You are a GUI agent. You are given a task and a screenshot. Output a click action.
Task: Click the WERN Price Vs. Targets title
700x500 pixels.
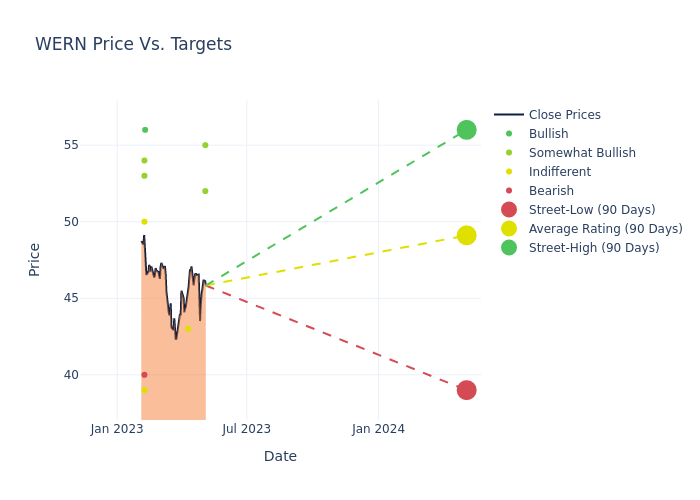coord(133,44)
